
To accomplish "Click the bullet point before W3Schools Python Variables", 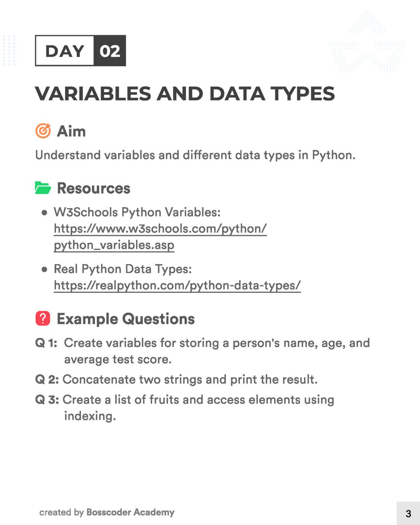I will pyautogui.click(x=45, y=213).
